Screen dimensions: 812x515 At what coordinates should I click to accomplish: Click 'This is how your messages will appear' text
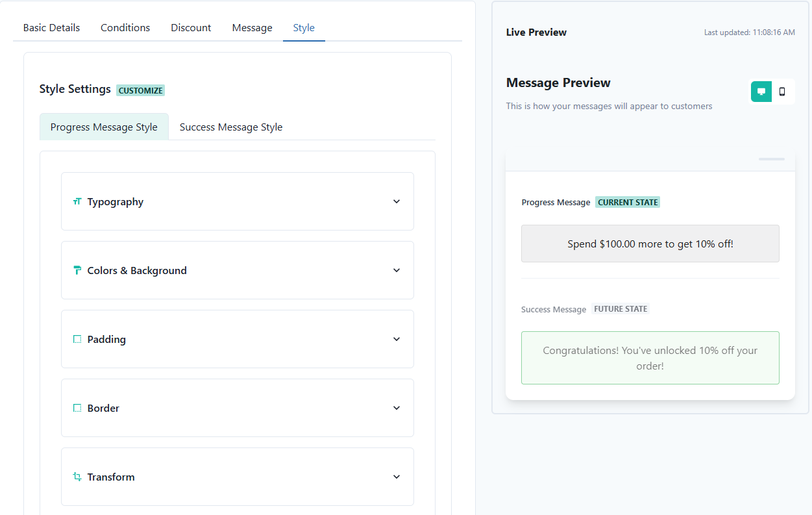point(609,106)
